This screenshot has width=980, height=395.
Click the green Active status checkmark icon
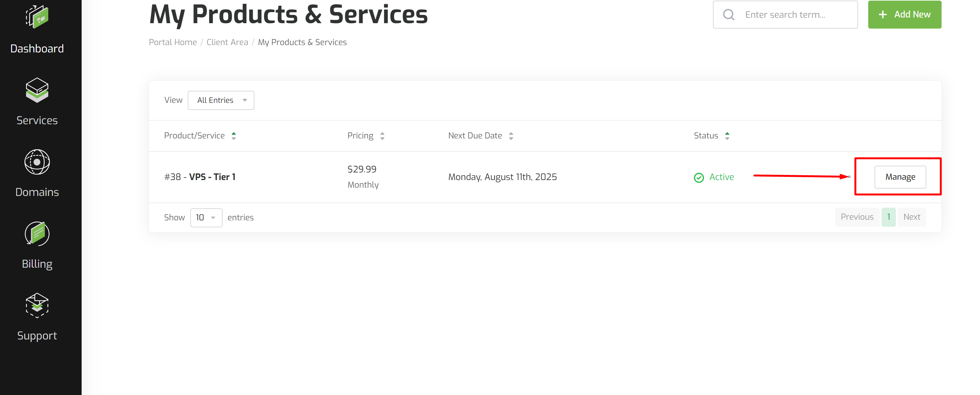tap(698, 178)
